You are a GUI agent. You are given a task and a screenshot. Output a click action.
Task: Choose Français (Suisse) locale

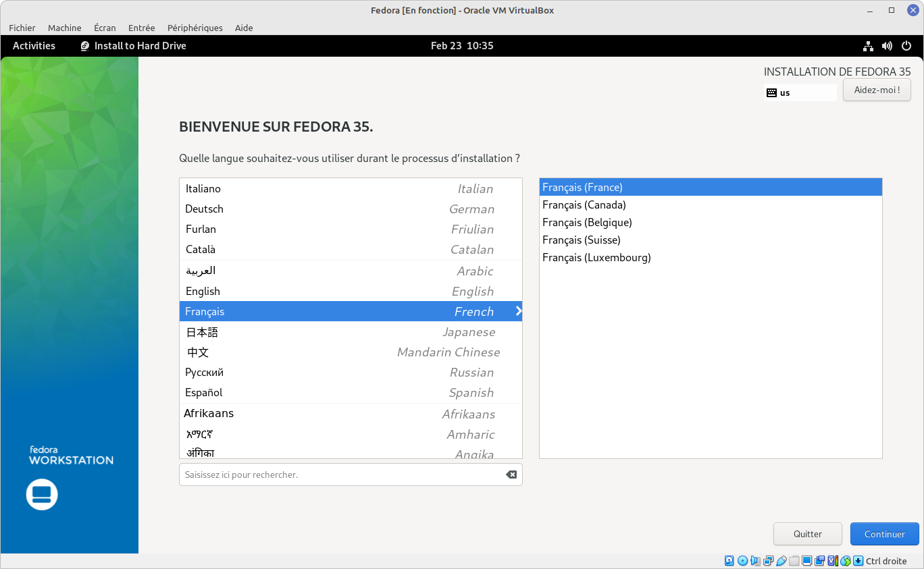(711, 240)
